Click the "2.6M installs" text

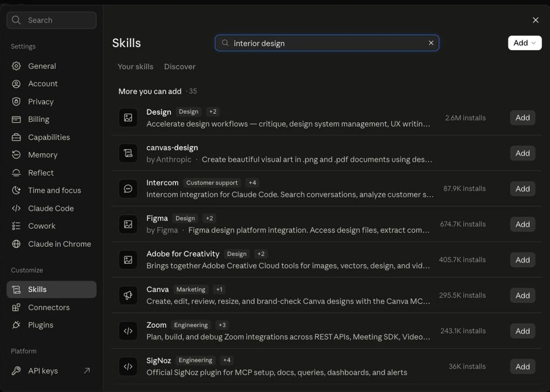pos(465,118)
